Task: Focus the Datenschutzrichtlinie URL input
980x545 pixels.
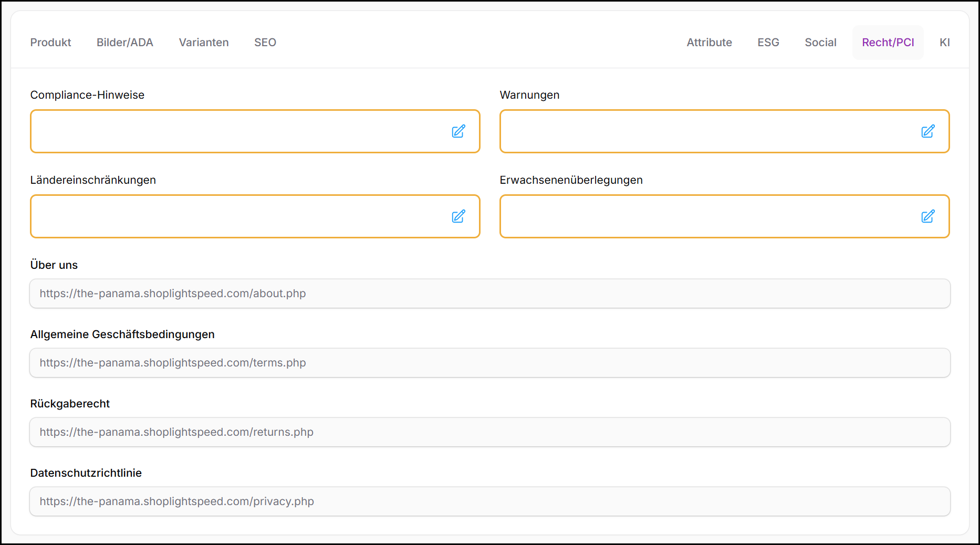Action: tap(489, 501)
